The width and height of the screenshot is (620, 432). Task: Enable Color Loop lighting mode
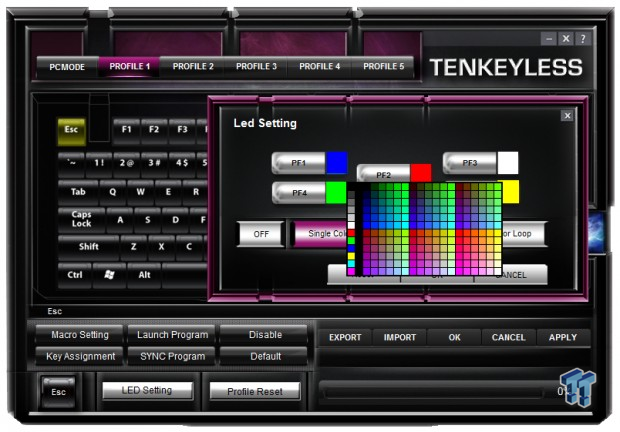524,234
